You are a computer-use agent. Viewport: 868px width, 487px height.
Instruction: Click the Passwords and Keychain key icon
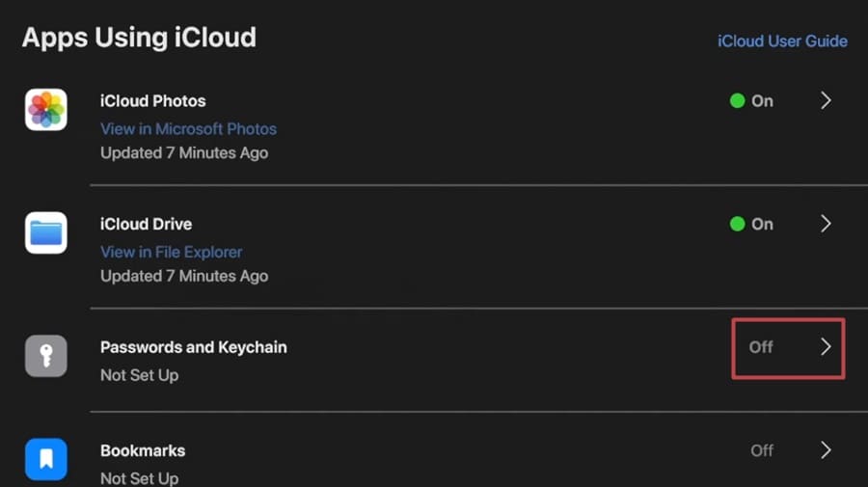46,356
